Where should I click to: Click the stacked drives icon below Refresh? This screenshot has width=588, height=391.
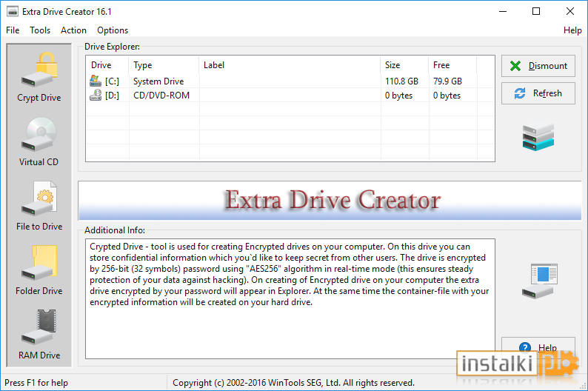click(538, 137)
